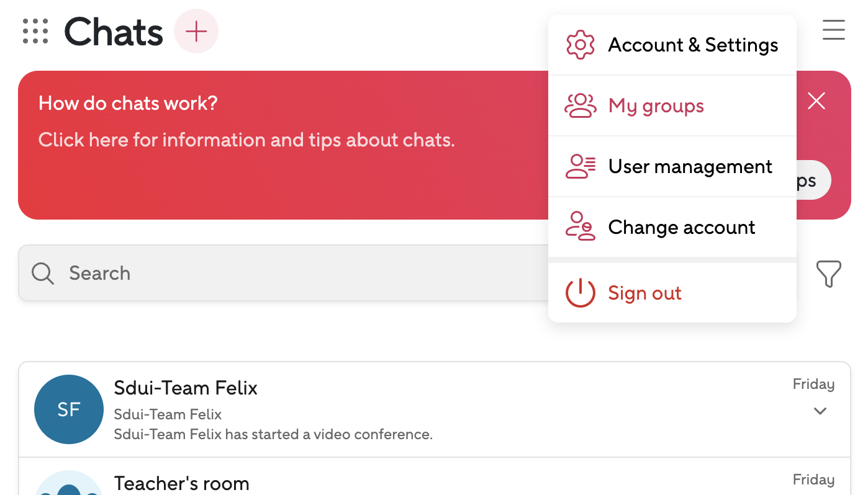This screenshot has width=868, height=495.
Task: Open the hamburger menu icon
Action: [833, 30]
